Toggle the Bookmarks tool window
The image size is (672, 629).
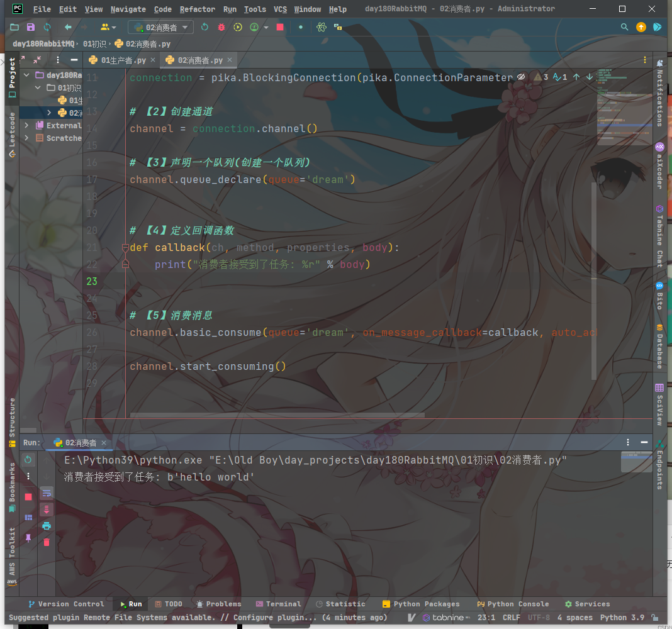click(12, 487)
